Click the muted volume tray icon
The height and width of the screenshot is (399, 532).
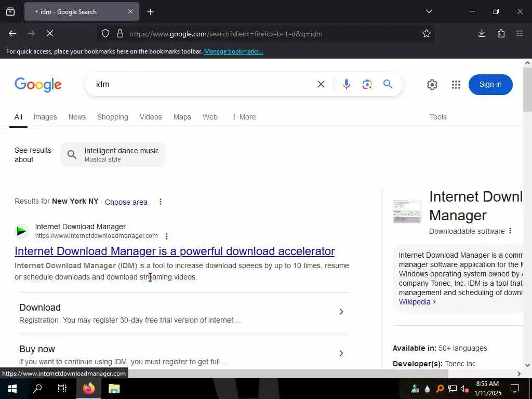click(464, 389)
